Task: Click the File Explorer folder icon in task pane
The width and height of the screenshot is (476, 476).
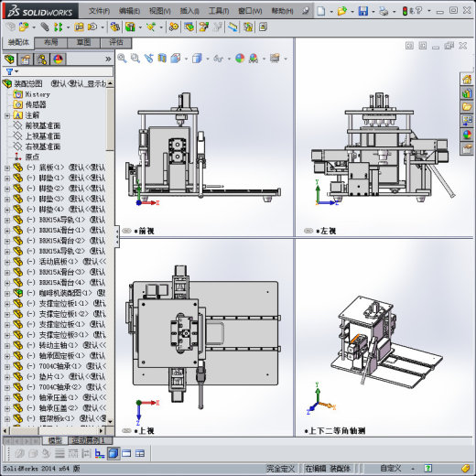Action: click(x=467, y=107)
